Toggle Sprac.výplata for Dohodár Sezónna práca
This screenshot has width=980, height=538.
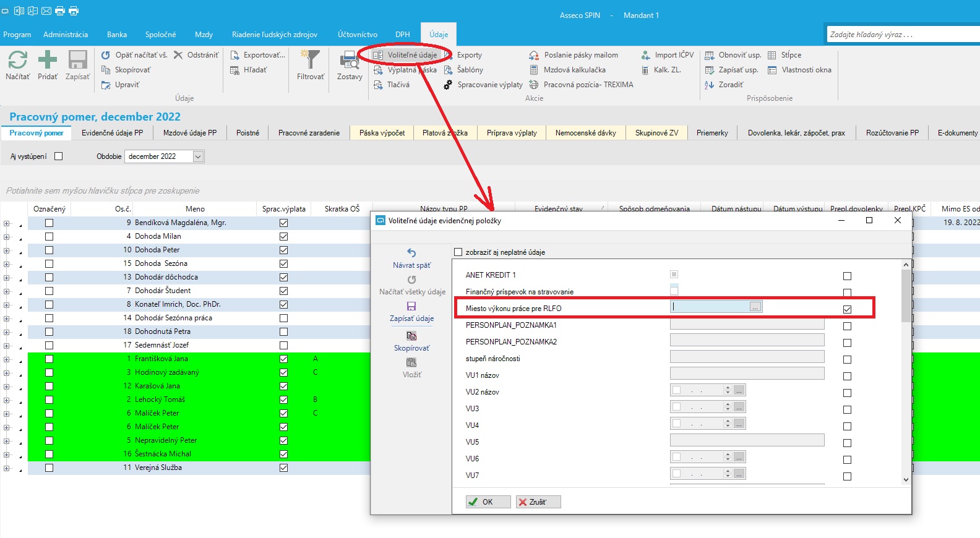[283, 318]
